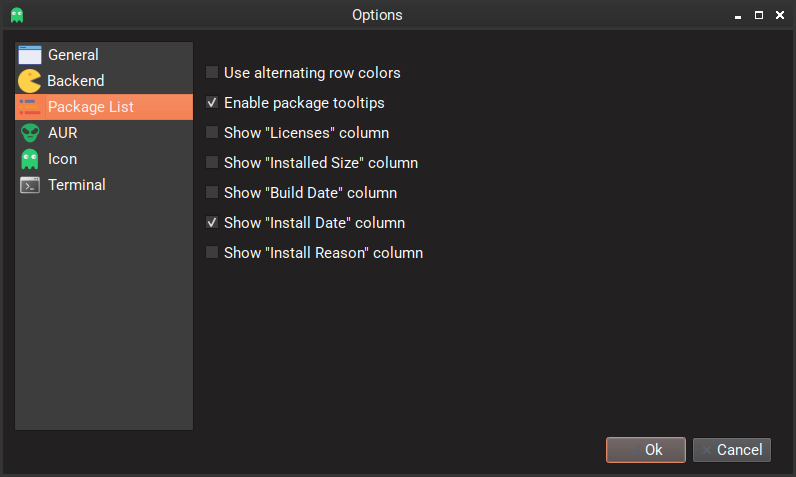Click the Terminal icon in sidebar

click(30, 185)
